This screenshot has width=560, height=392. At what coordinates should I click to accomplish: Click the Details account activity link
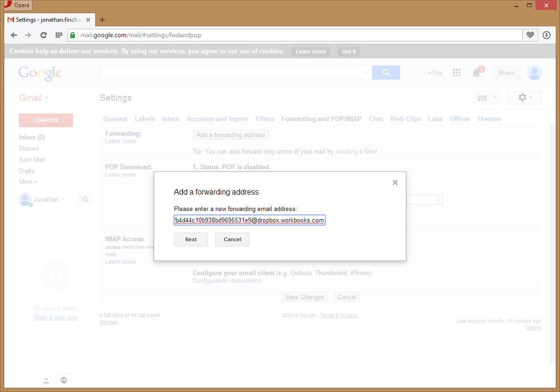534,328
